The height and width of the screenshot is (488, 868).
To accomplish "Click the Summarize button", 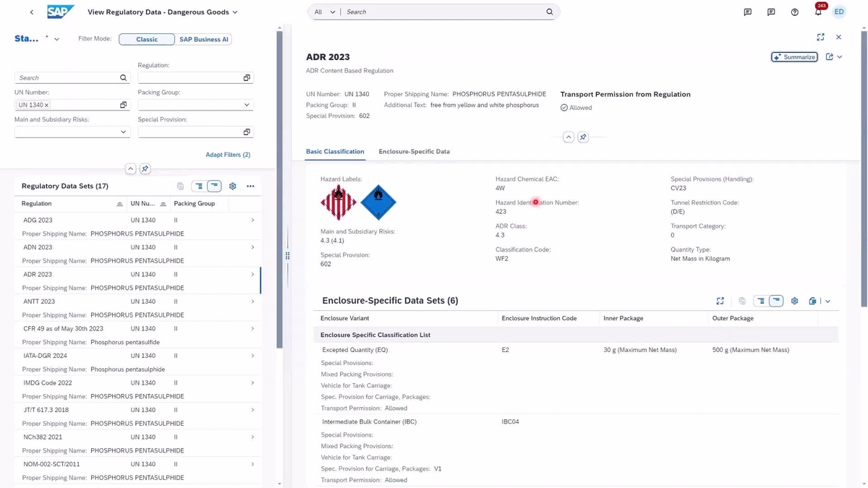I will [793, 56].
